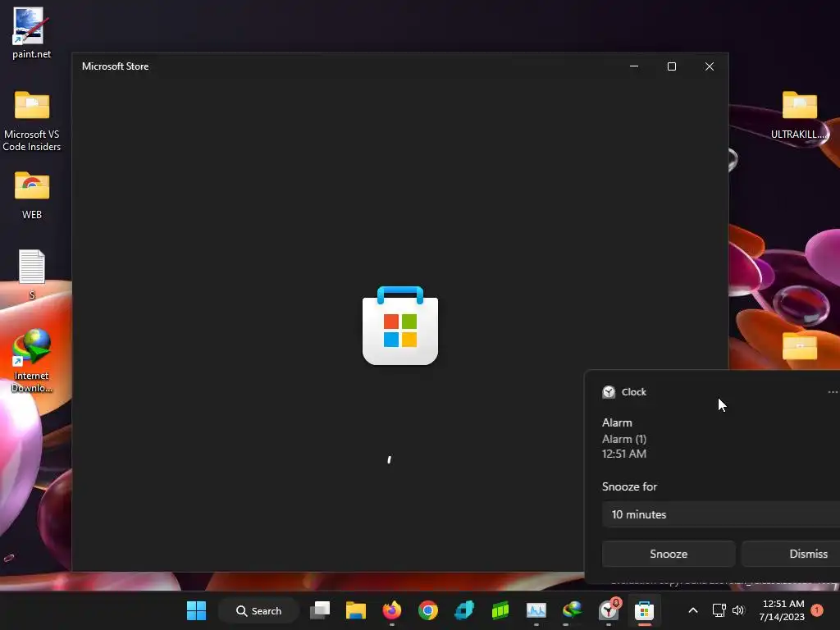
Task: Launch Google Chrome from the taskbar
Action: point(427,610)
